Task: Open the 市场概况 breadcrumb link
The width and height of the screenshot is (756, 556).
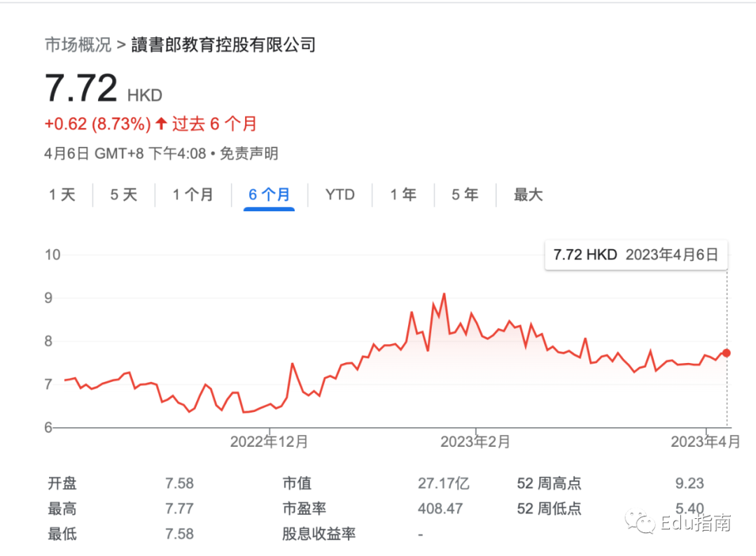Action: (x=78, y=45)
